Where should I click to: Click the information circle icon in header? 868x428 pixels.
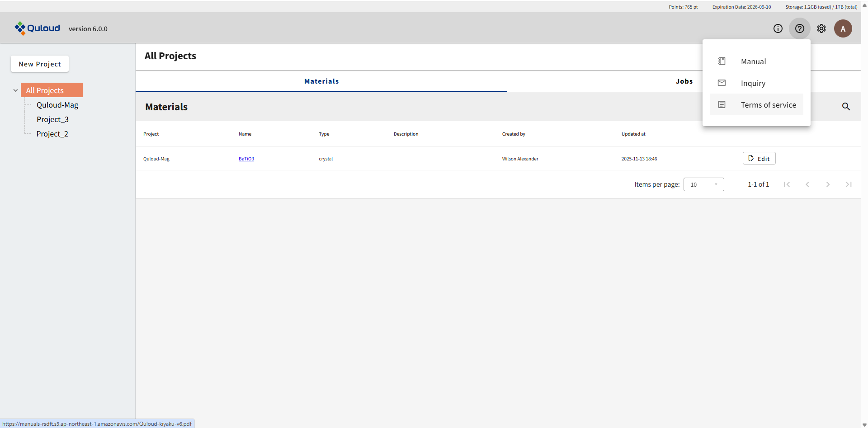coord(778,28)
